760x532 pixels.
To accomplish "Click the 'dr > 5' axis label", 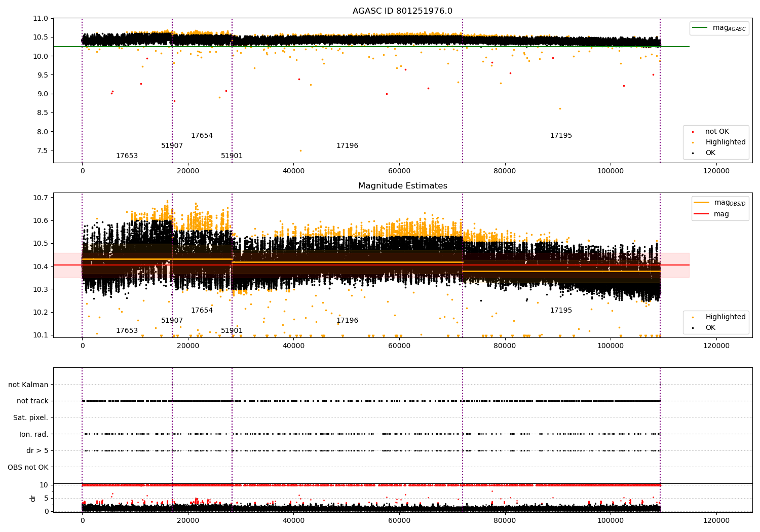I will [x=37, y=451].
